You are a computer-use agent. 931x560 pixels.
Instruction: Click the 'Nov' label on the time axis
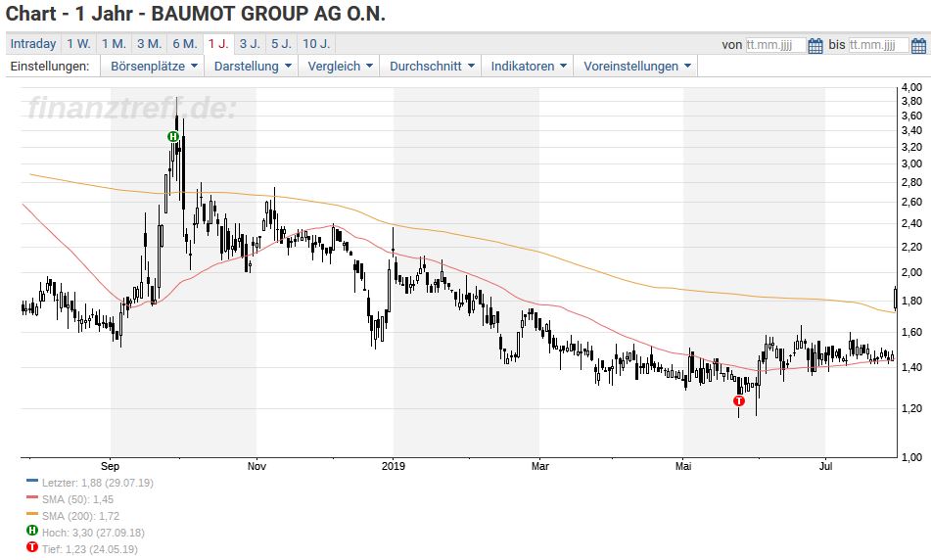click(256, 466)
